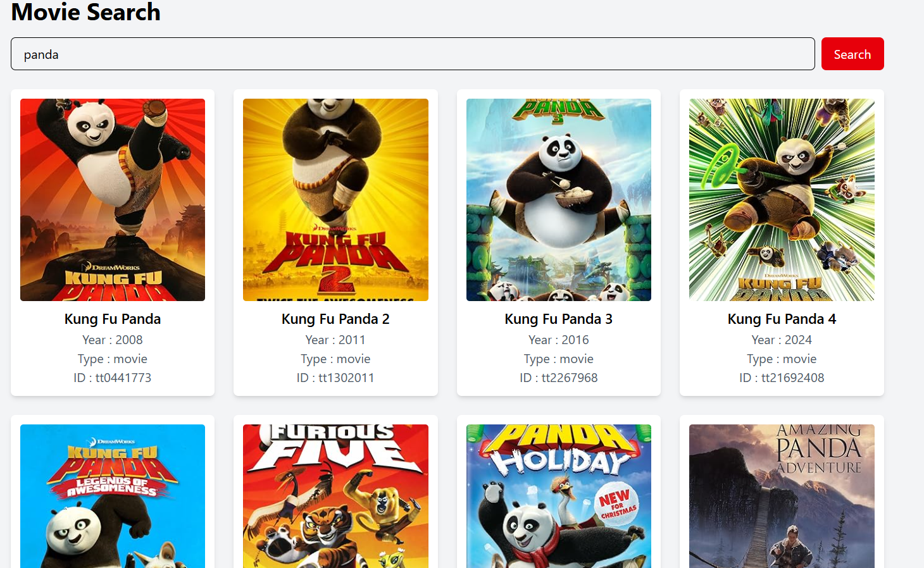
Task: Open the Furious Five poster
Action: [335, 496]
